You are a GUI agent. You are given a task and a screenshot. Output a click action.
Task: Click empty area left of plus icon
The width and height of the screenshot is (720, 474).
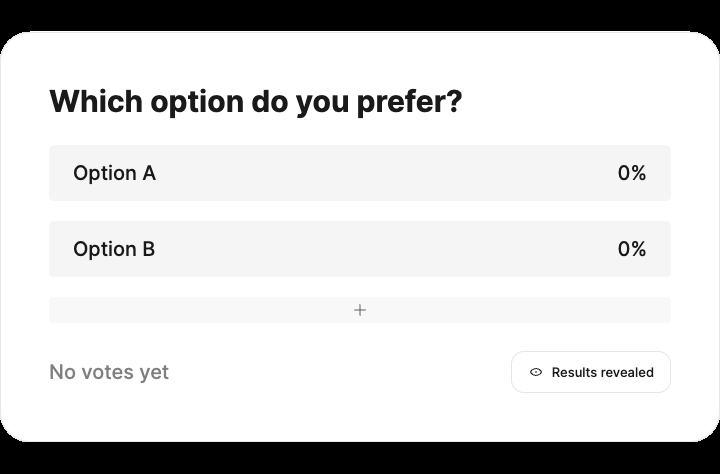(x=200, y=310)
